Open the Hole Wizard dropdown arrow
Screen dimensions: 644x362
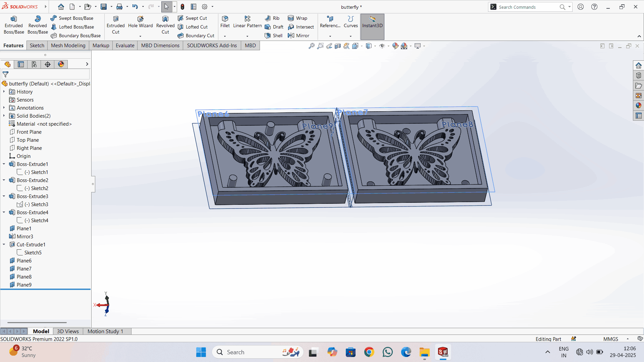140,36
